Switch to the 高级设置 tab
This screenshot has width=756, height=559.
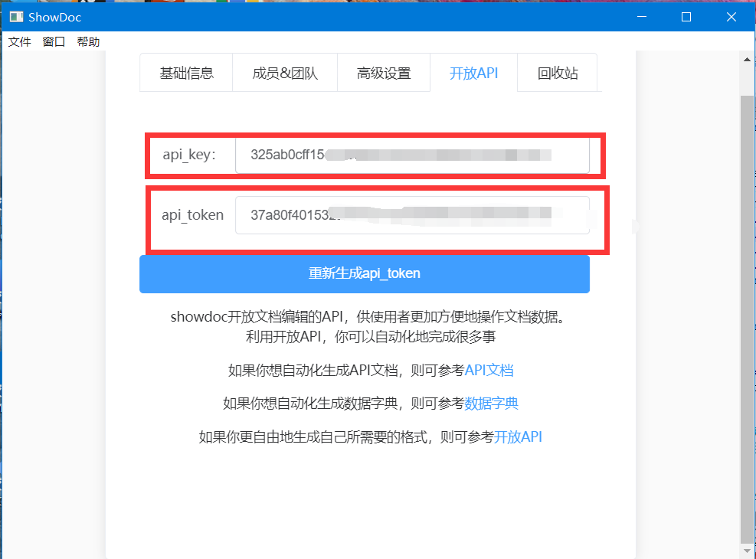pyautogui.click(x=384, y=73)
